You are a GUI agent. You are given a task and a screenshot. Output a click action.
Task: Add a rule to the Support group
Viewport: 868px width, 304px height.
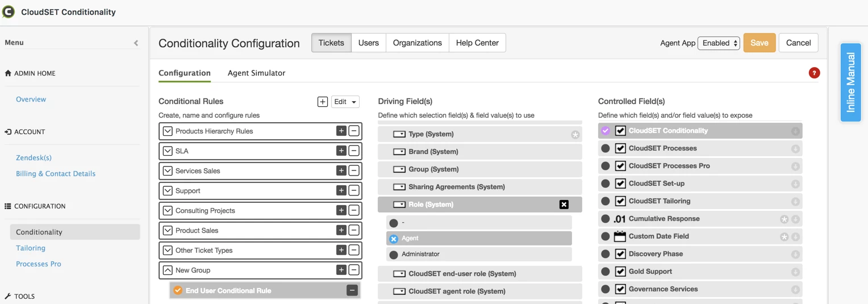pyautogui.click(x=341, y=191)
